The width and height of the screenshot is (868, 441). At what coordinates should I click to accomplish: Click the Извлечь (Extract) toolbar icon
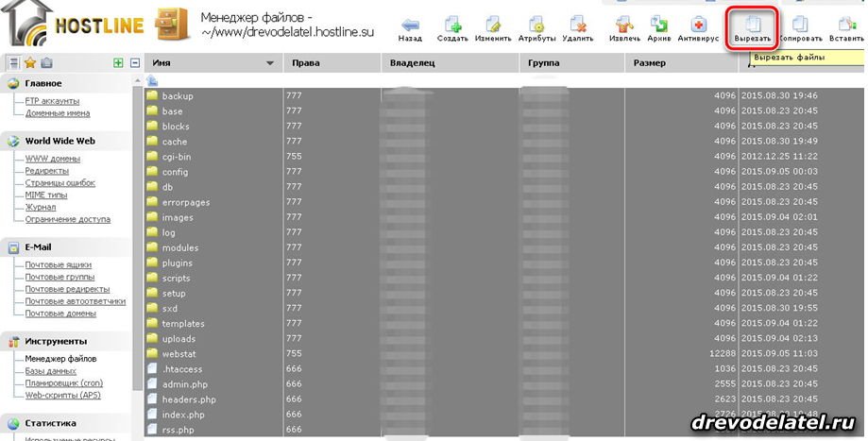tap(624, 26)
